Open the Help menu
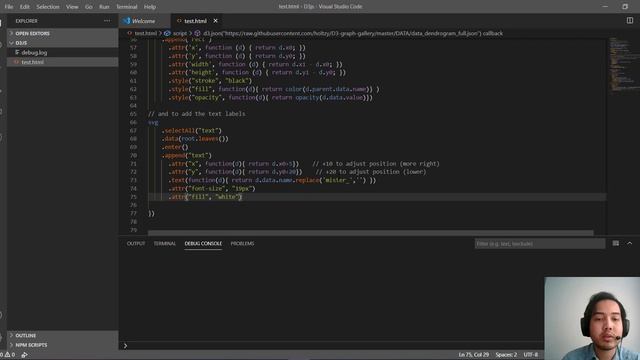The height and width of the screenshot is (360, 640). 150,7
